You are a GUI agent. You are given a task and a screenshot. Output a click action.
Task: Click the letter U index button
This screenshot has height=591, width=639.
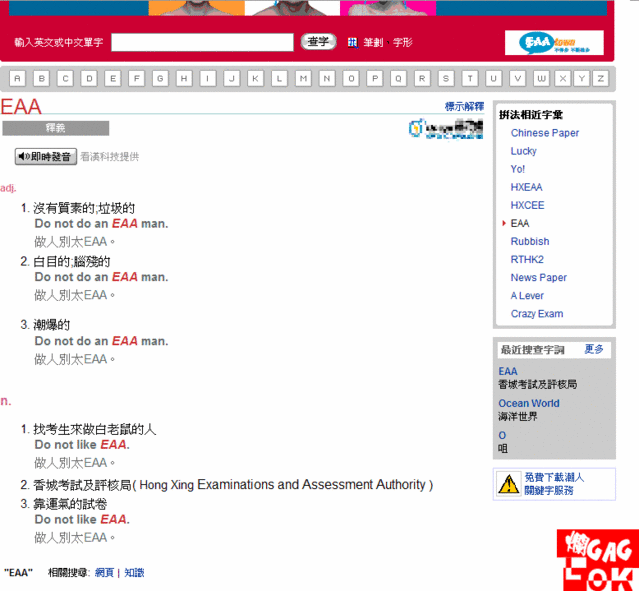(494, 78)
